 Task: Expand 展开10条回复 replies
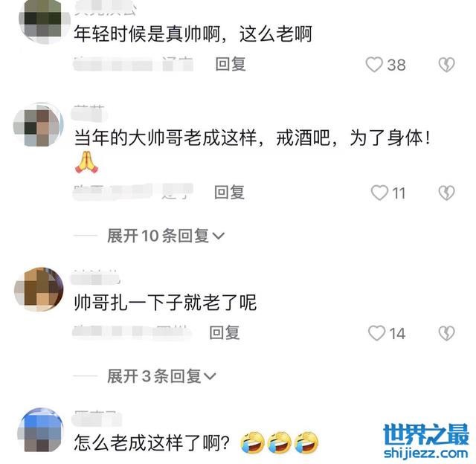tap(165, 236)
